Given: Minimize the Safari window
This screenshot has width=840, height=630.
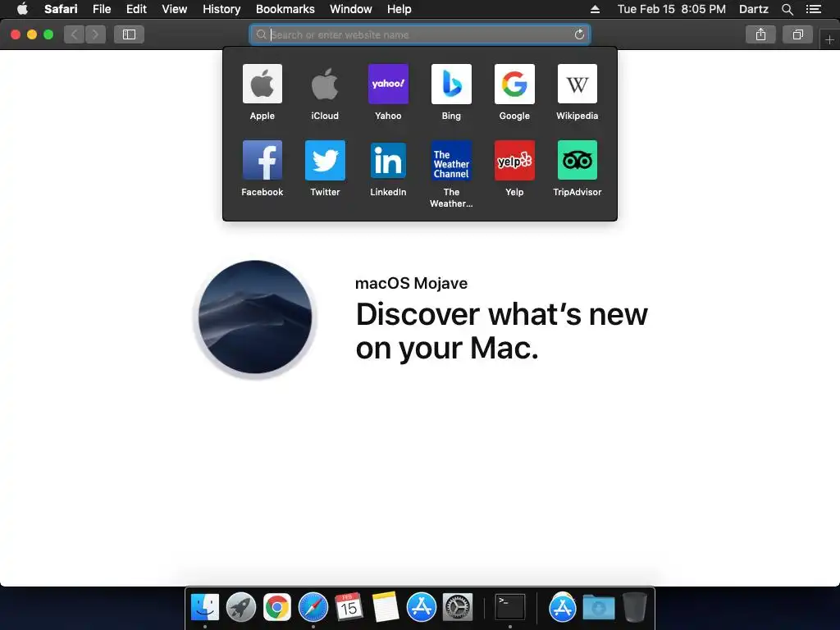Looking at the screenshot, I should coord(32,34).
